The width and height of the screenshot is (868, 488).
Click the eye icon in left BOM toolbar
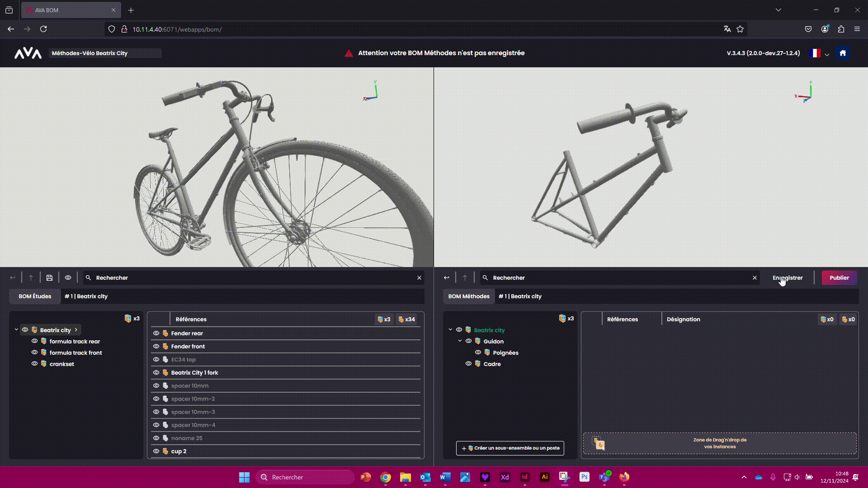tap(68, 278)
